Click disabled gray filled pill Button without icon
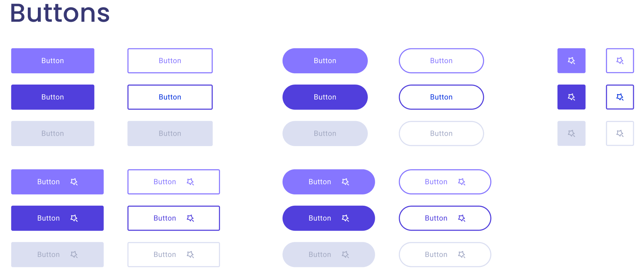The width and height of the screenshot is (644, 277). (x=325, y=133)
